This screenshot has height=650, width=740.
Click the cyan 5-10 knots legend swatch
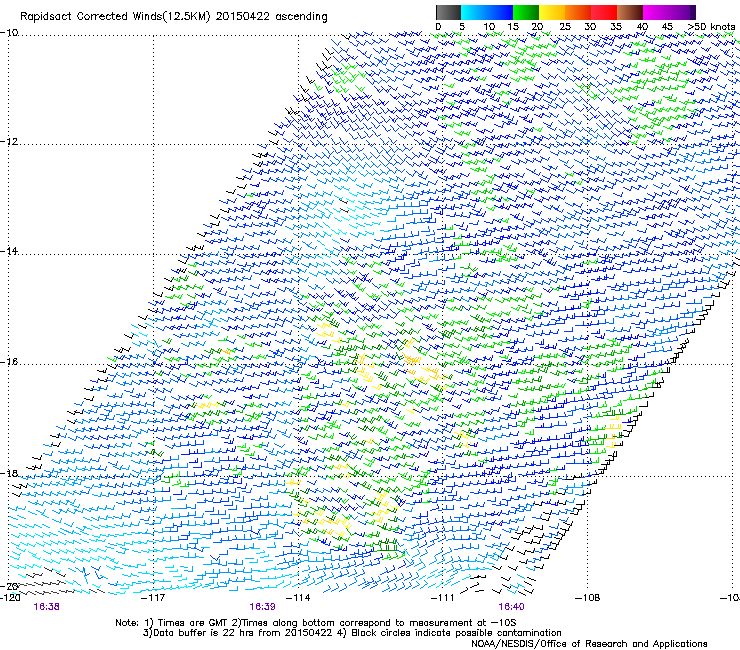[x=474, y=12]
